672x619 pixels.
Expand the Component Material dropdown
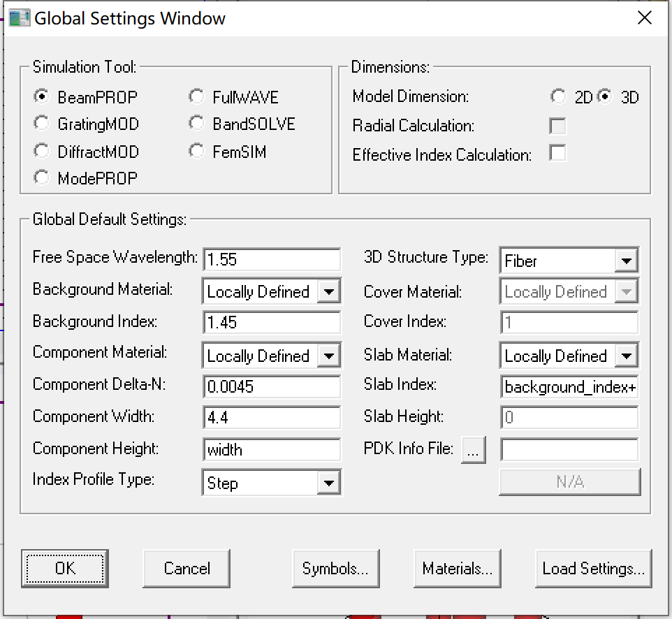(x=328, y=355)
